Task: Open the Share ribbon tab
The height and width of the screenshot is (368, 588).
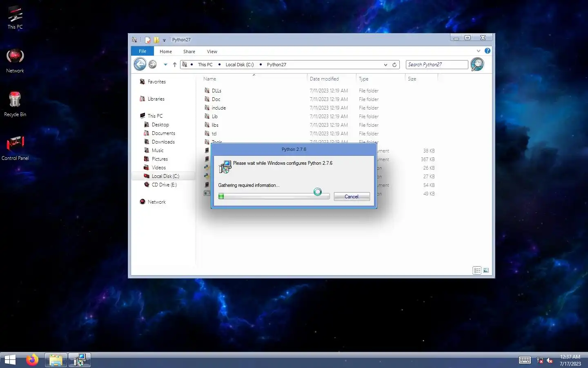Action: 189,52
